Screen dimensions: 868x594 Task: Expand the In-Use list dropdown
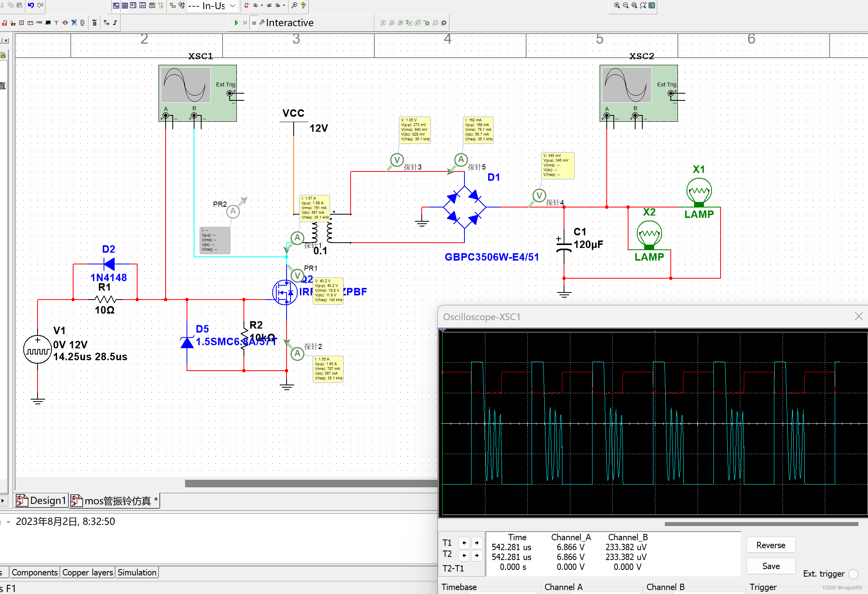point(233,6)
